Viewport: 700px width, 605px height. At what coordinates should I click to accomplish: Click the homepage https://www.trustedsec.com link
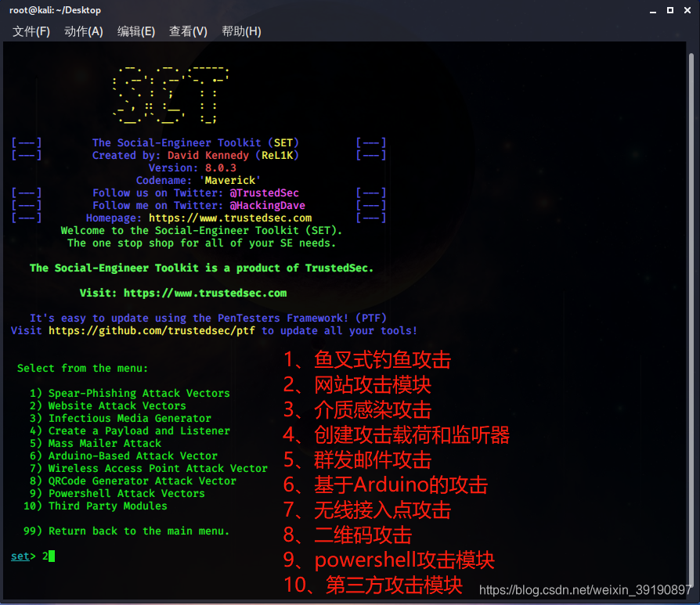pos(230,218)
